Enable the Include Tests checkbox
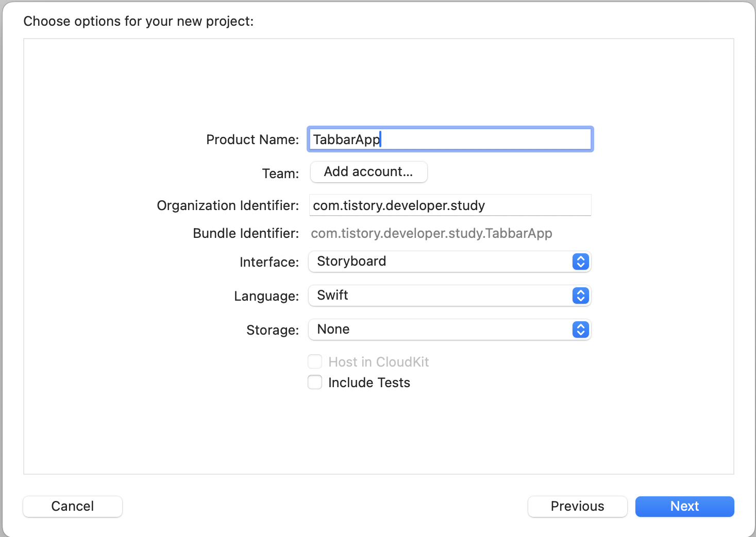 (315, 383)
